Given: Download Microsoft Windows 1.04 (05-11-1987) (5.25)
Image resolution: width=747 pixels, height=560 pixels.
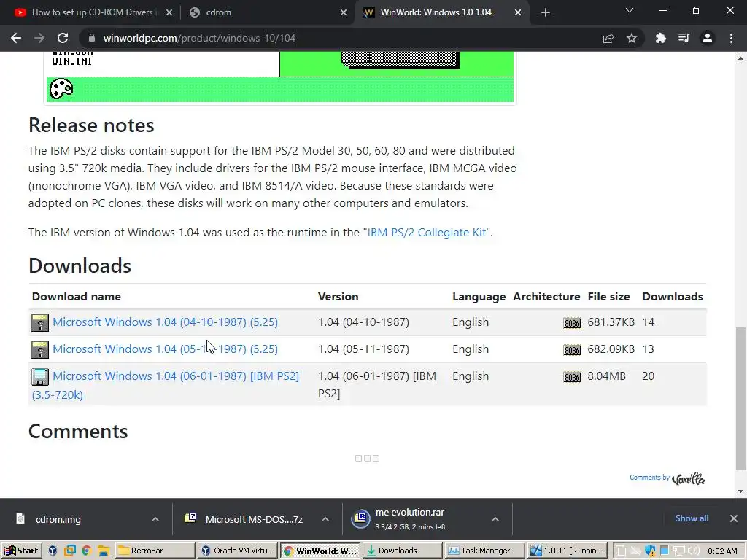Looking at the screenshot, I should pyautogui.click(x=165, y=349).
